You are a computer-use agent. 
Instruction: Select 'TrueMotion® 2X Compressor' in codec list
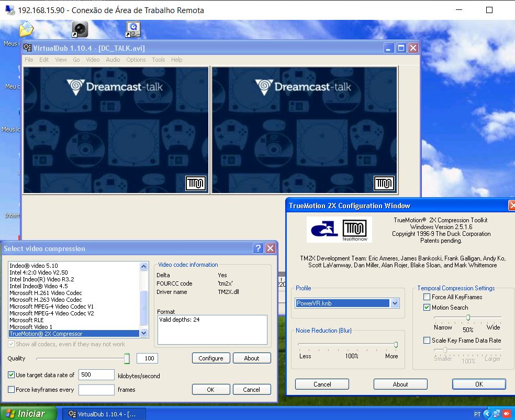click(x=74, y=334)
